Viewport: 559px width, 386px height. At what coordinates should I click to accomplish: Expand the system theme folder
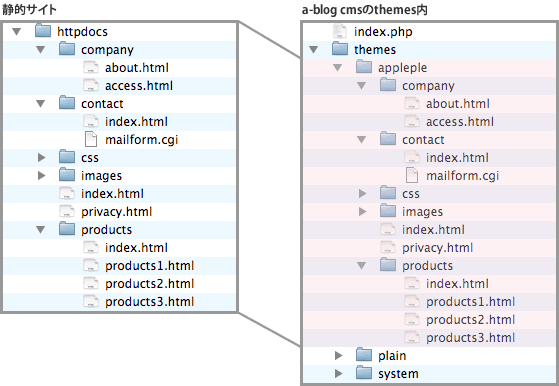point(339,373)
